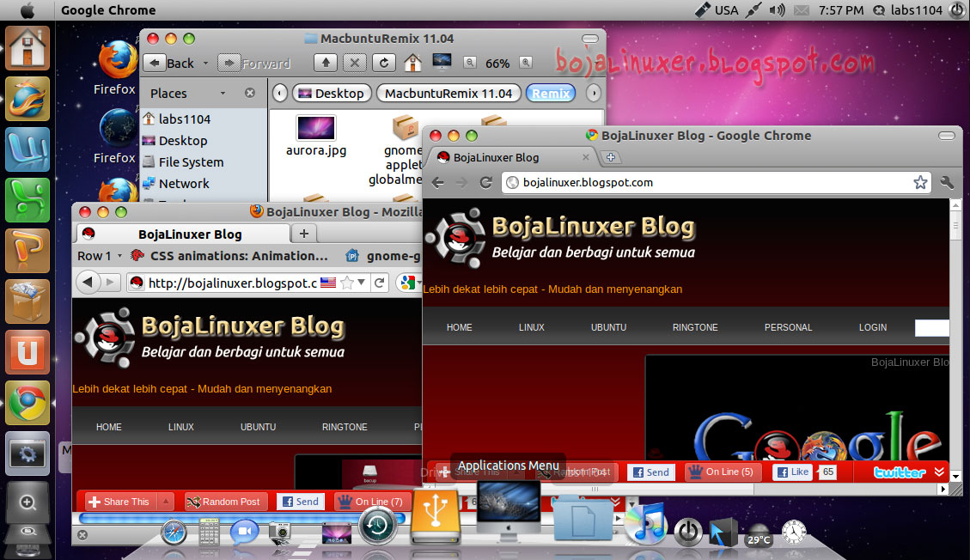Click the Back button in the file manager
The height and width of the screenshot is (560, 970).
171,63
